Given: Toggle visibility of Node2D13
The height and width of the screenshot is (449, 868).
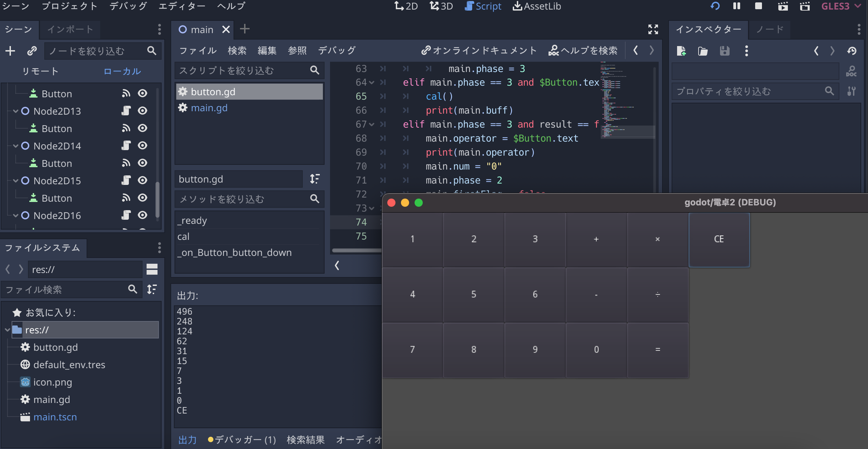Looking at the screenshot, I should click(143, 111).
